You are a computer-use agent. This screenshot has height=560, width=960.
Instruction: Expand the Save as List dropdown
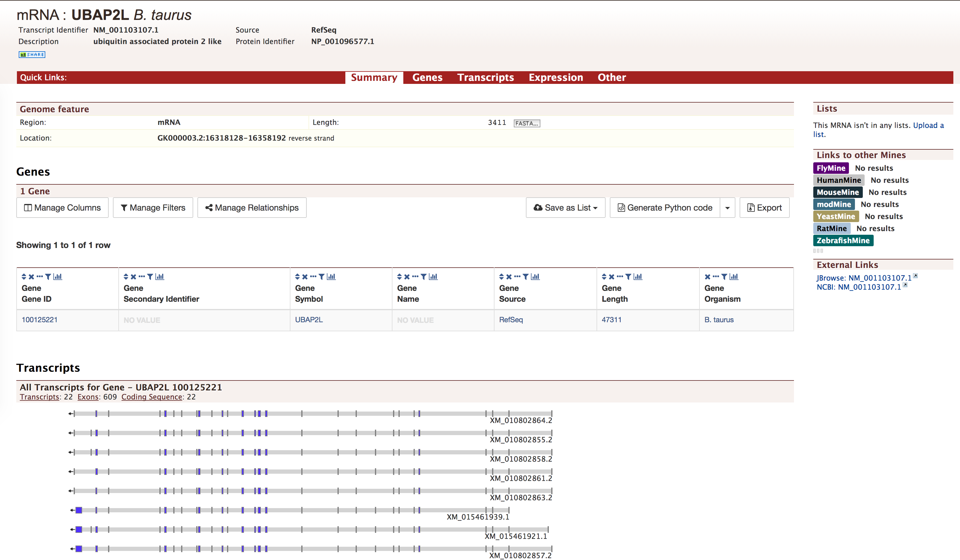(x=566, y=208)
